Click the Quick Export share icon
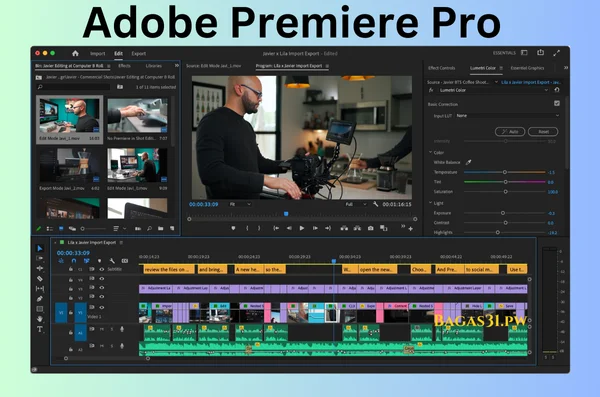Viewport: 600px width, 397px height. click(540, 52)
